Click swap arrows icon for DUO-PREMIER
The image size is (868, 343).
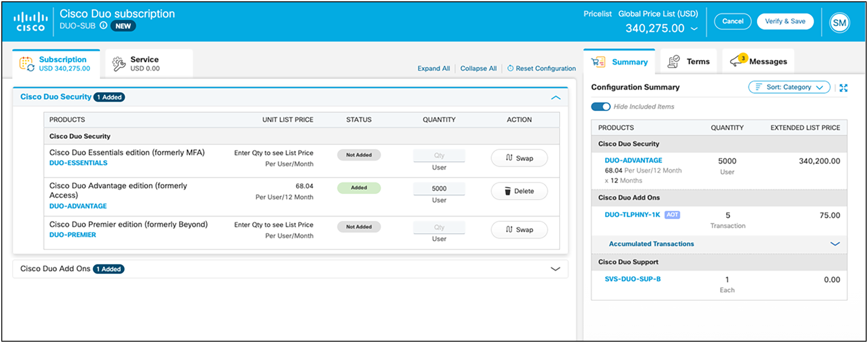509,229
